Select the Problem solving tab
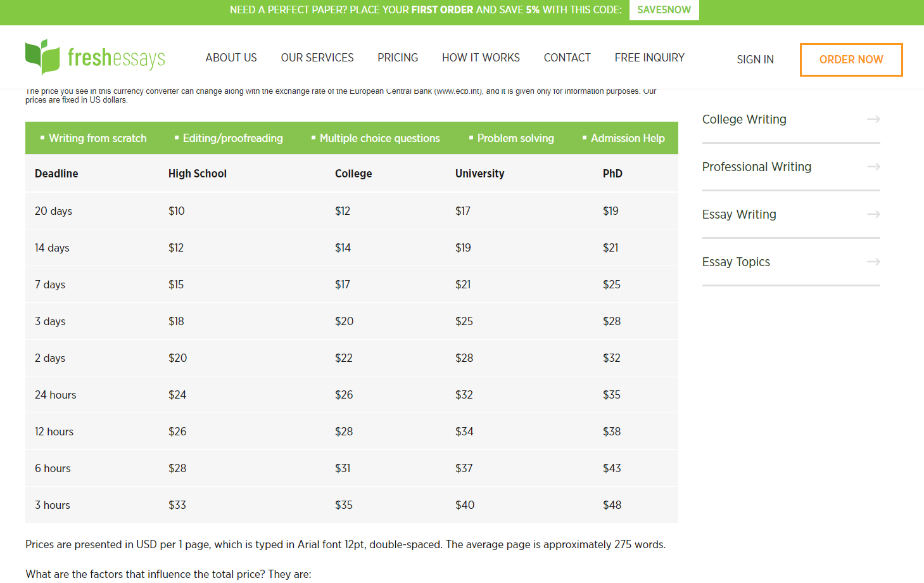The width and height of the screenshot is (924, 583). click(x=511, y=138)
